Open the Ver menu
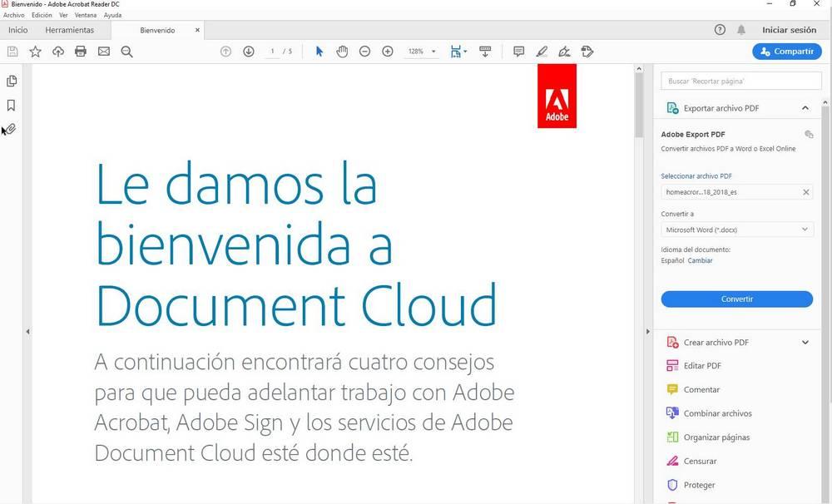The image size is (832, 504). tap(63, 15)
